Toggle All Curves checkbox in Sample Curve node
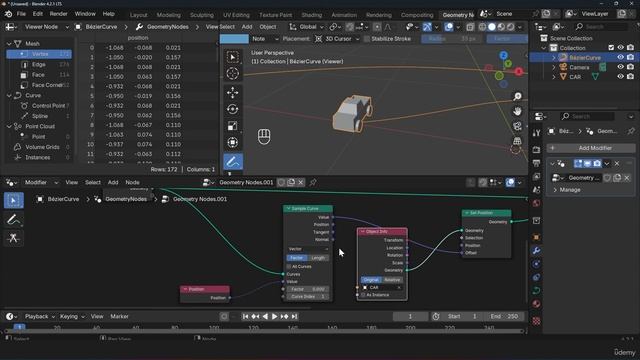 (x=289, y=267)
